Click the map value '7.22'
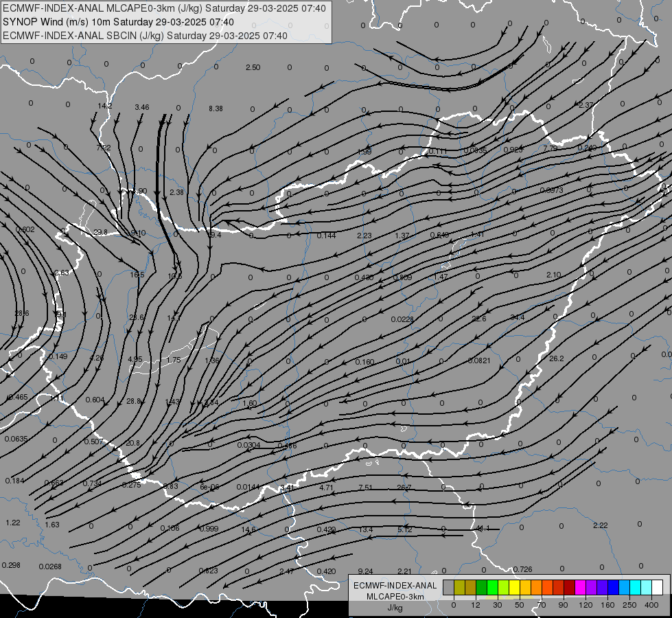The height and width of the screenshot is (618, 672). (104, 148)
